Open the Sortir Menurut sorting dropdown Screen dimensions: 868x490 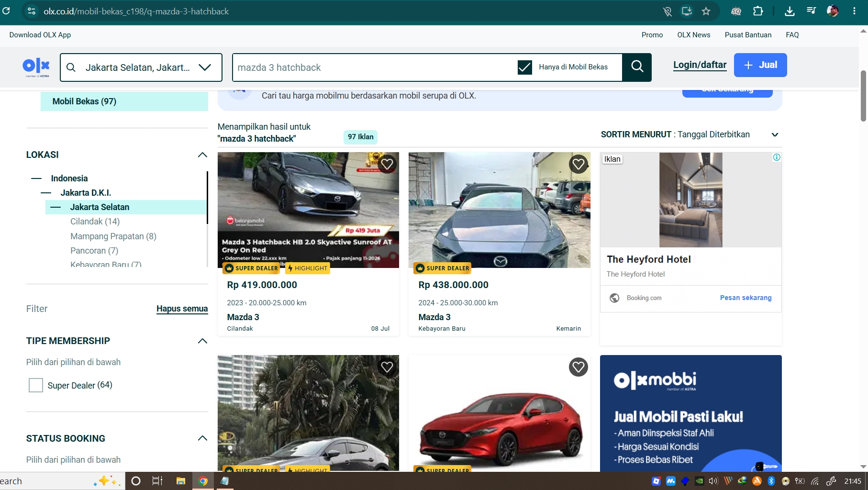pos(690,134)
